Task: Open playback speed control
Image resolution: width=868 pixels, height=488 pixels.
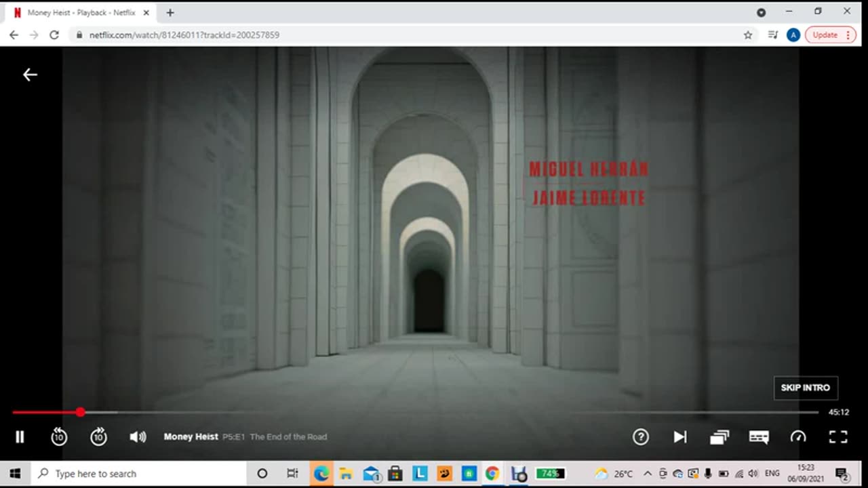Action: coord(798,437)
